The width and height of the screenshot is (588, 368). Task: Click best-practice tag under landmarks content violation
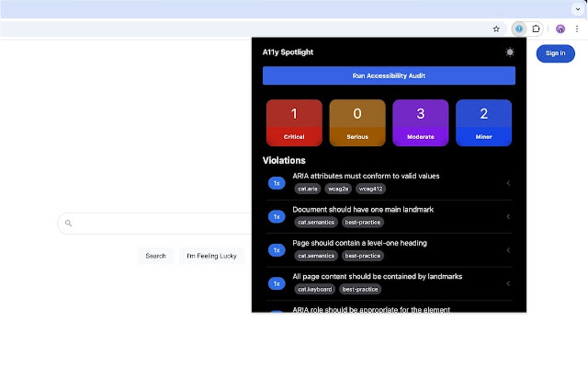click(x=360, y=289)
